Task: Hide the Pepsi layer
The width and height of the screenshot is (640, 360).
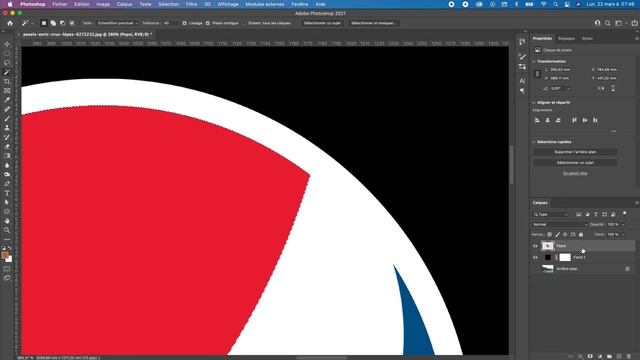Action: (535, 246)
